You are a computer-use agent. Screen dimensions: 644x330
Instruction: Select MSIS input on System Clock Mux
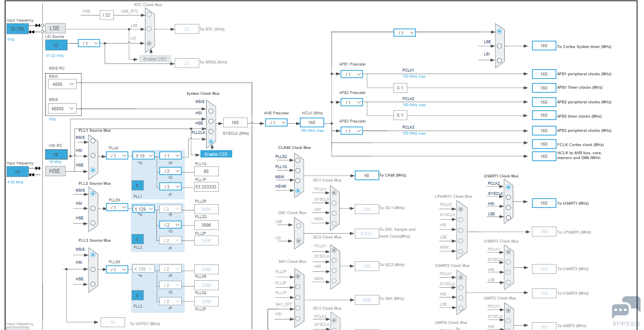pos(211,111)
